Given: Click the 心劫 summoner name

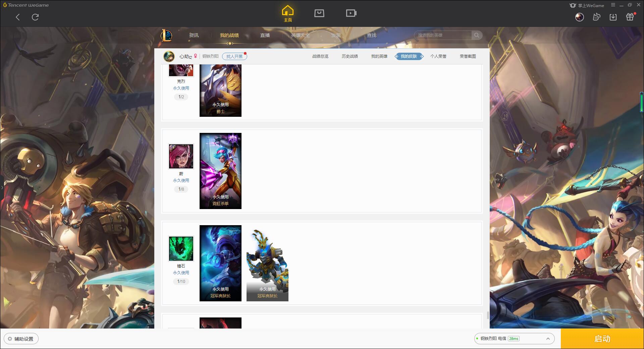Looking at the screenshot, I should (185, 56).
